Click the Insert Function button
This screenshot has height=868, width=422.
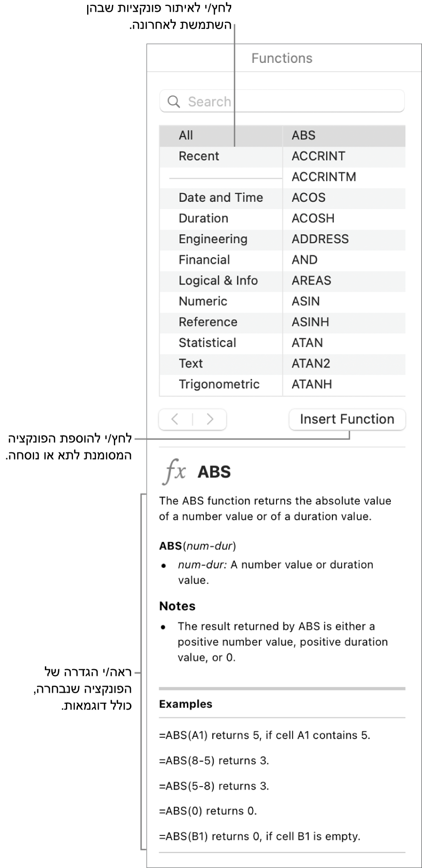click(347, 419)
